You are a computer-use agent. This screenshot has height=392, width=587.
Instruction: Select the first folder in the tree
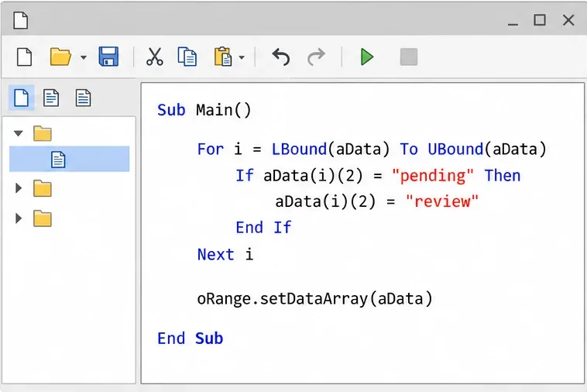tap(43, 133)
